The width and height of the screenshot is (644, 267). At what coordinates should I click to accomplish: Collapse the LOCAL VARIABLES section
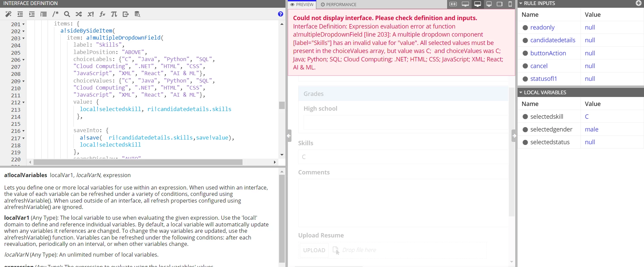tap(521, 93)
